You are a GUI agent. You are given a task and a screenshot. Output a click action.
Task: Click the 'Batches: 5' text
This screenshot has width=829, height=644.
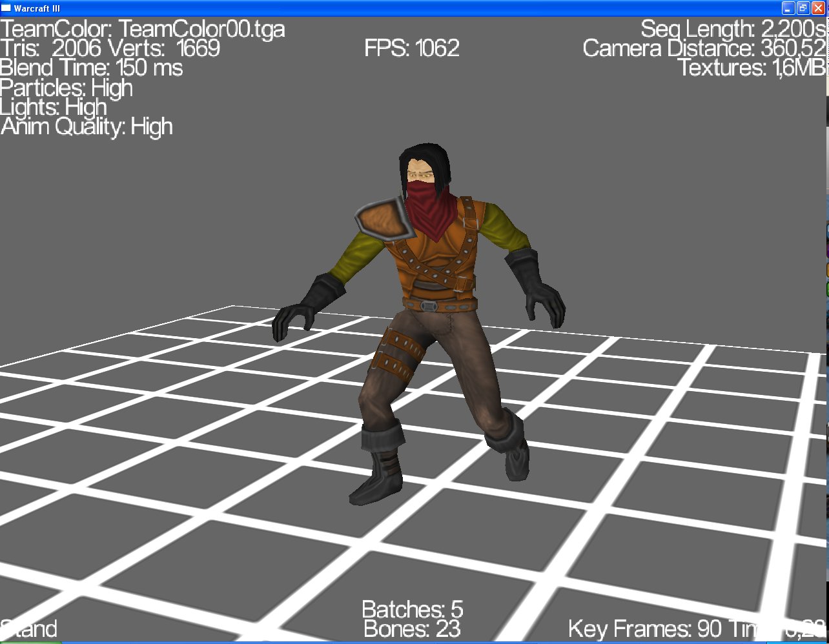[413, 609]
